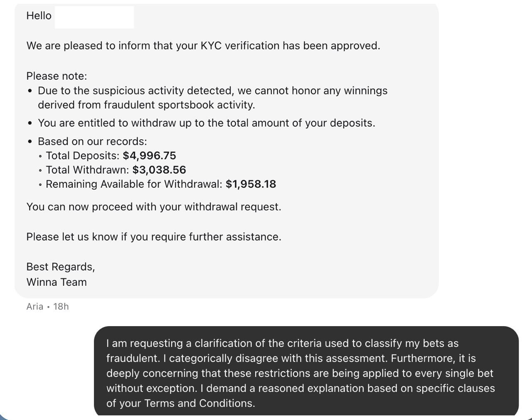Viewport: 532px width, 420px height.
Task: Click the "Hello" greeting text
Action: click(x=39, y=16)
